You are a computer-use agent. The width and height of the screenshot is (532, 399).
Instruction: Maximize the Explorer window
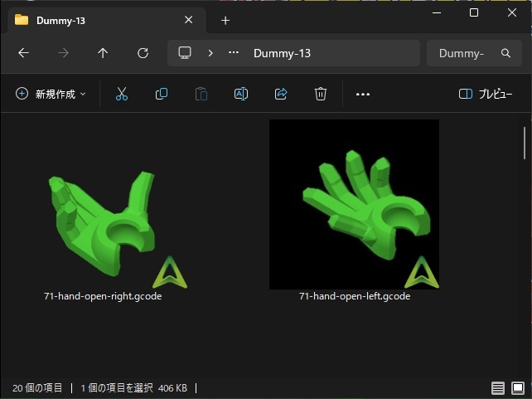474,13
